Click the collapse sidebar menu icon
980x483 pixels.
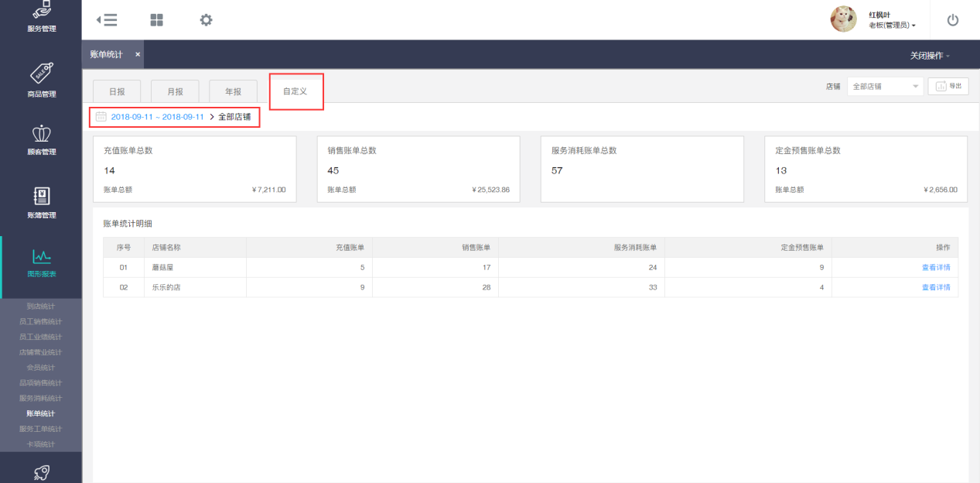coord(107,20)
